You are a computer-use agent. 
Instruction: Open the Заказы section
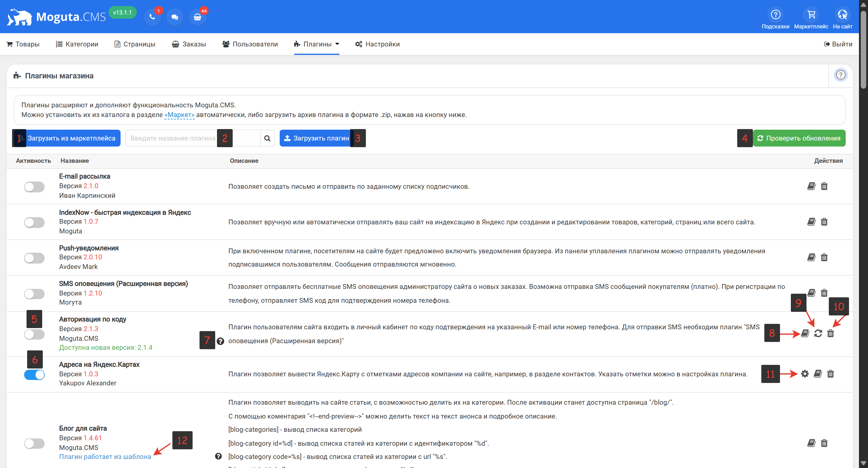click(x=189, y=44)
